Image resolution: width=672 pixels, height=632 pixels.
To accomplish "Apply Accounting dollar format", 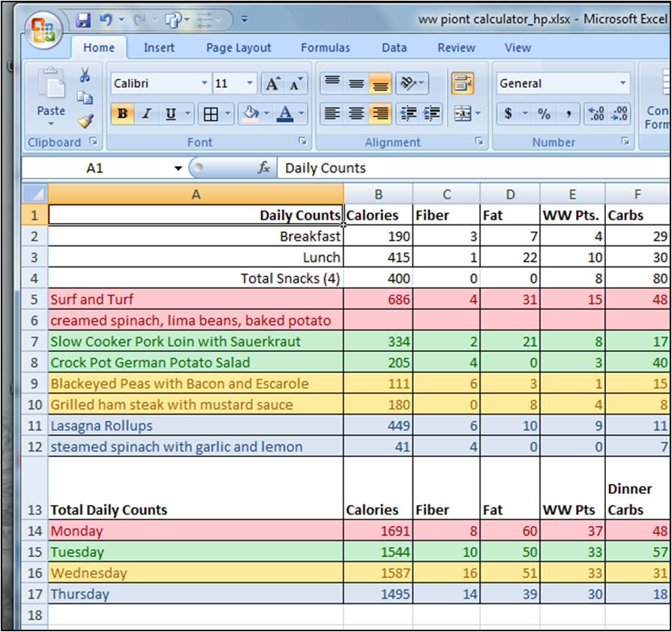I will 508,113.
